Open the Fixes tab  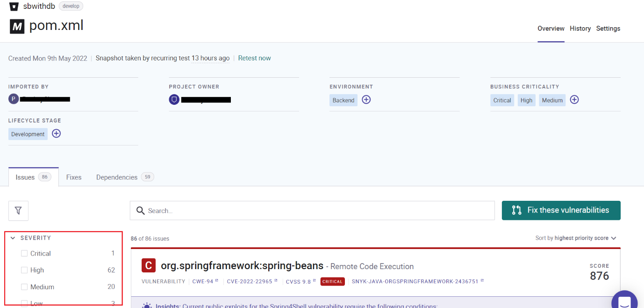click(74, 177)
